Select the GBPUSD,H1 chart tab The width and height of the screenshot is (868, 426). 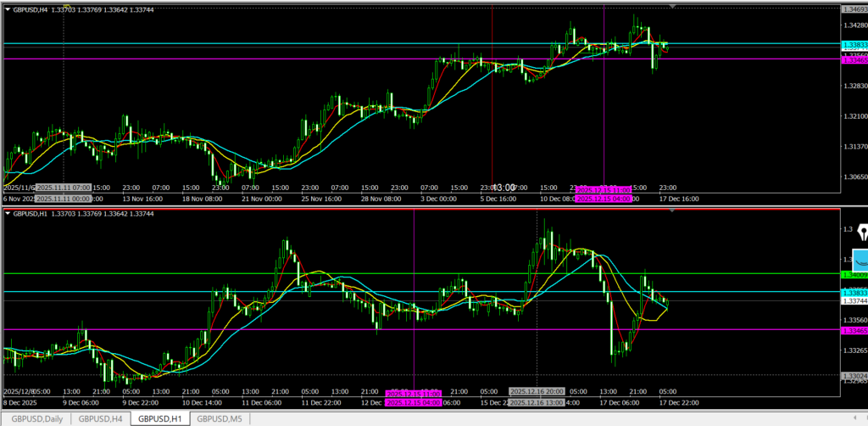tap(160, 418)
